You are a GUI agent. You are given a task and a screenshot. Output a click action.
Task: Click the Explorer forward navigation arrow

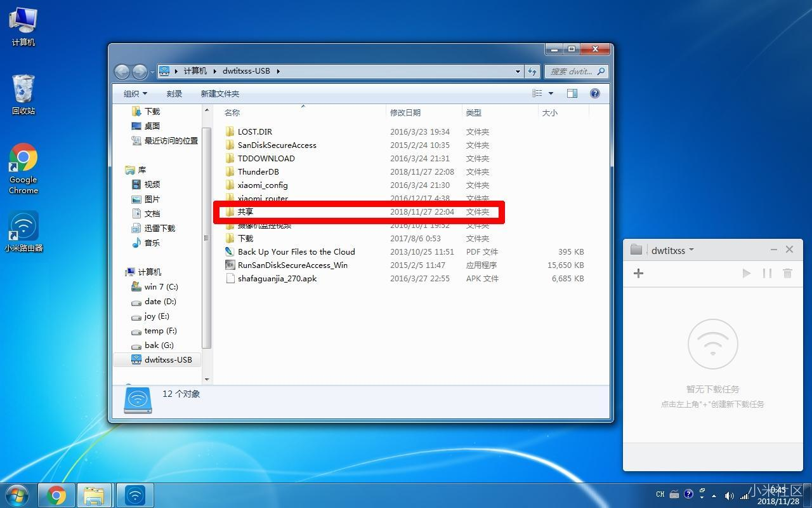140,72
